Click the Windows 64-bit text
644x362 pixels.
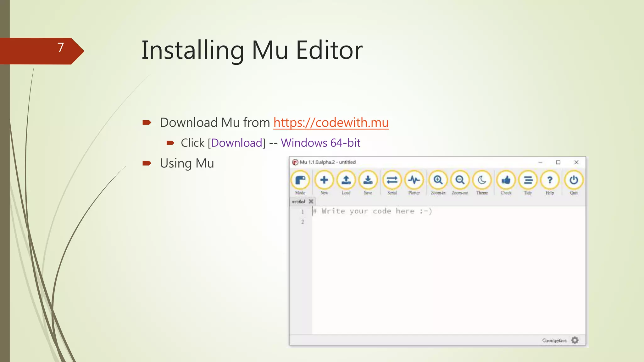tap(320, 143)
